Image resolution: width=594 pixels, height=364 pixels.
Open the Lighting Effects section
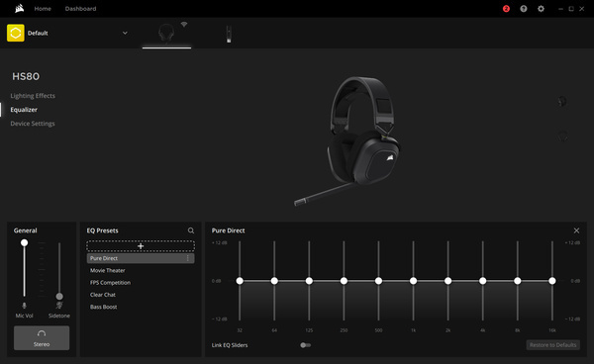(33, 96)
